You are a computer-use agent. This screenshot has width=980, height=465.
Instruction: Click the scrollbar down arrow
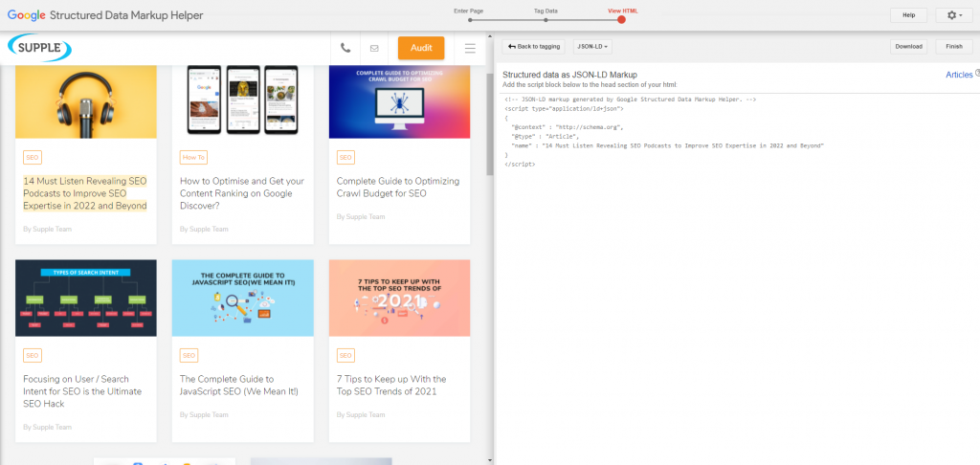[490, 461]
